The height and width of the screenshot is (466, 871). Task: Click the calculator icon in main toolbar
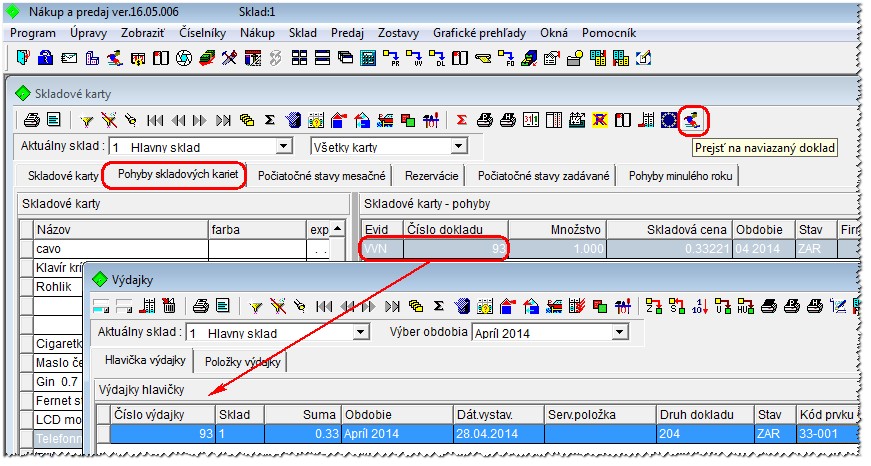368,58
